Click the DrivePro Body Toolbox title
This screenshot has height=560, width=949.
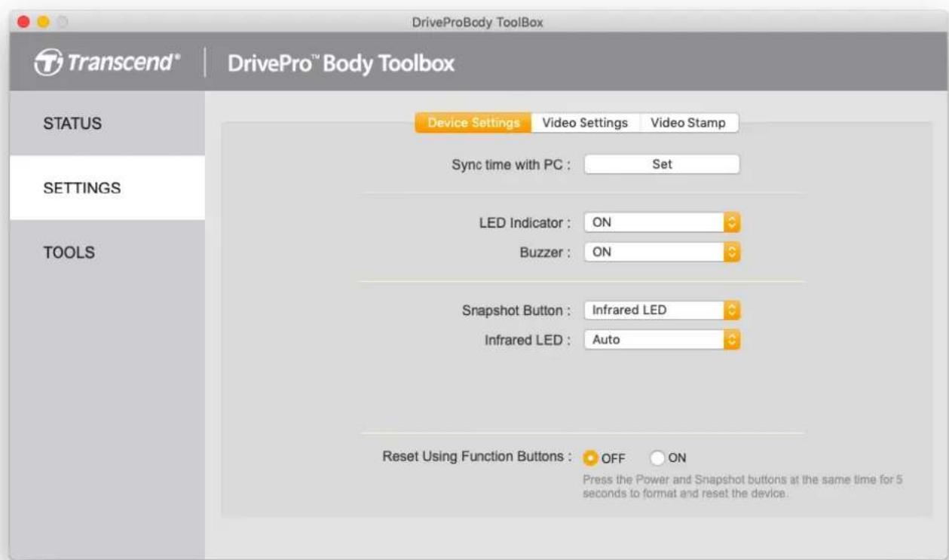pyautogui.click(x=341, y=64)
